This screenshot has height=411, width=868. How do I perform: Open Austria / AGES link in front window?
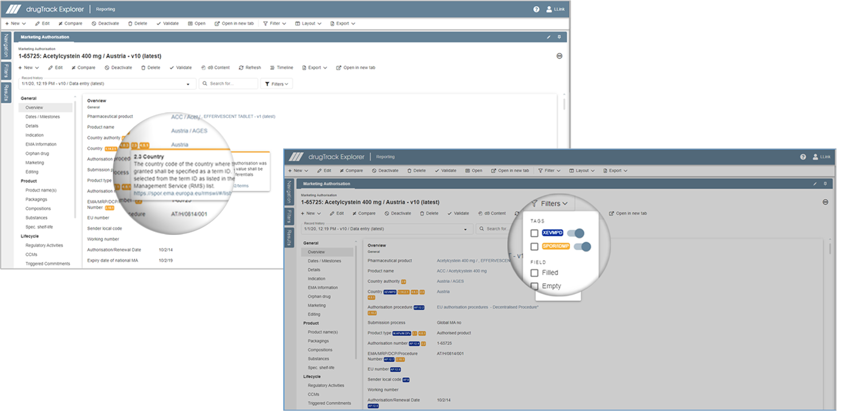tap(450, 281)
